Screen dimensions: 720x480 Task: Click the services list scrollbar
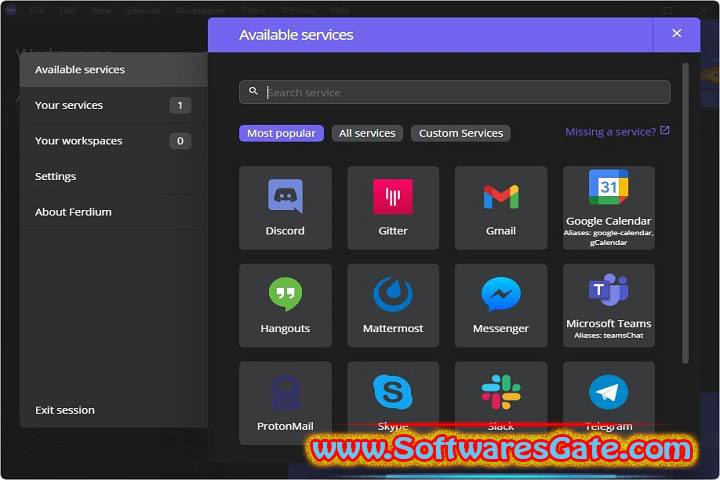[x=685, y=213]
